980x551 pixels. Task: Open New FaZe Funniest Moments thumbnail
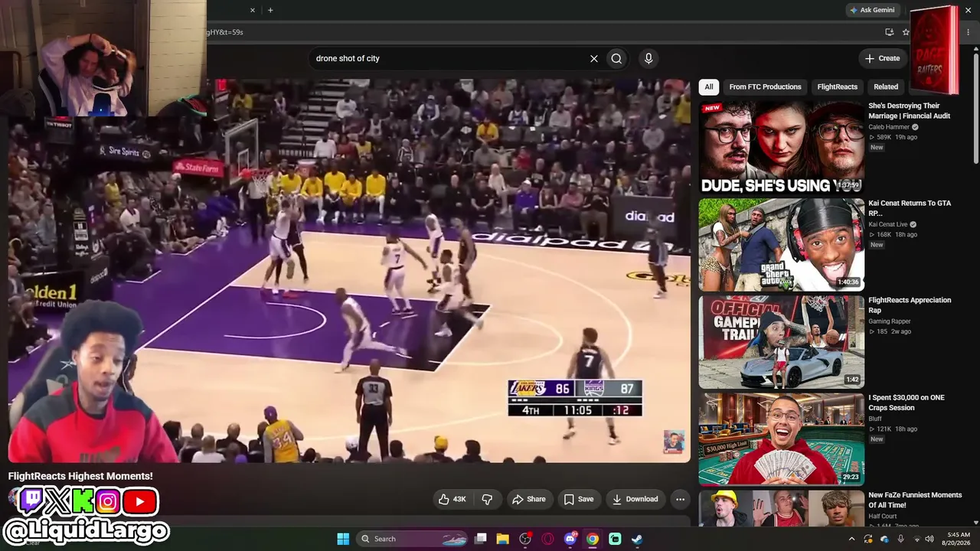(x=781, y=508)
